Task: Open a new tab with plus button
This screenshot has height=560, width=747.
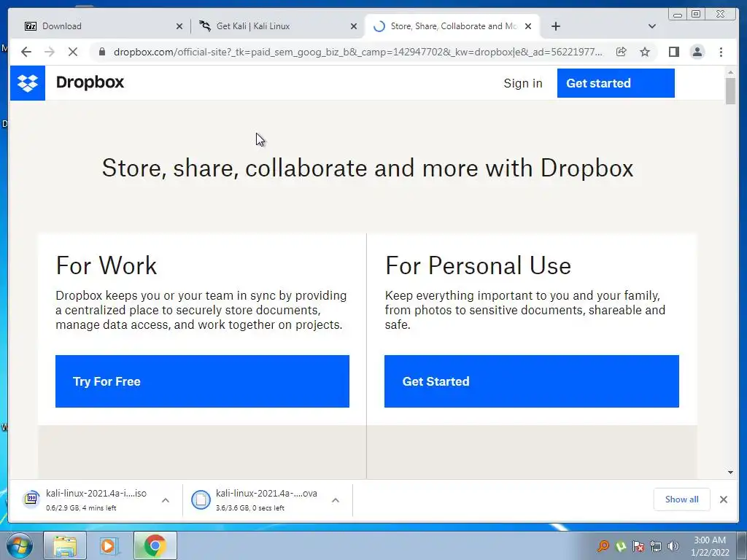Action: [x=555, y=26]
